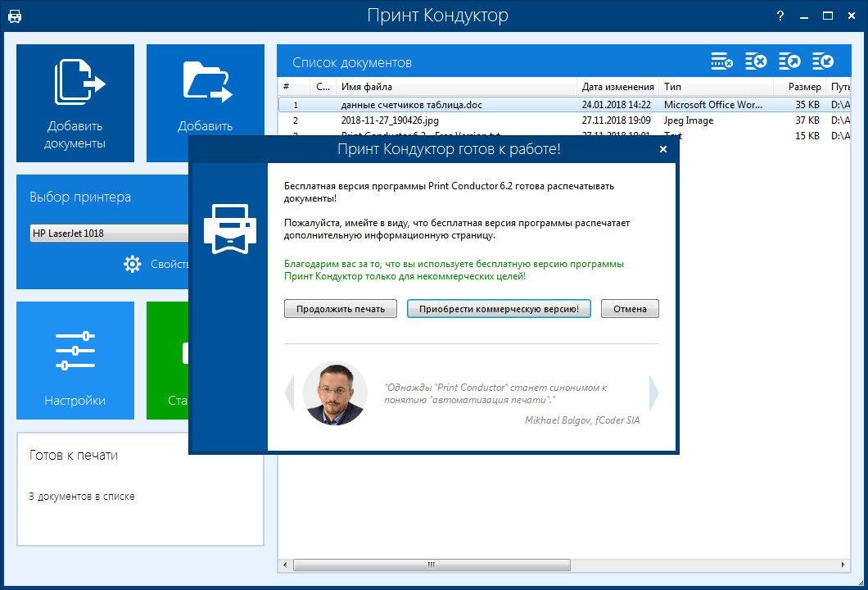
Task: Click the printer with bowtie icon in dialog
Action: pyautogui.click(x=230, y=229)
